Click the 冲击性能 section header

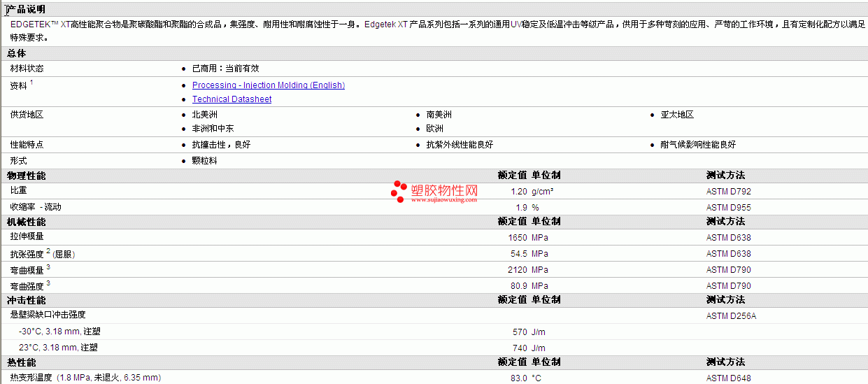click(x=27, y=300)
